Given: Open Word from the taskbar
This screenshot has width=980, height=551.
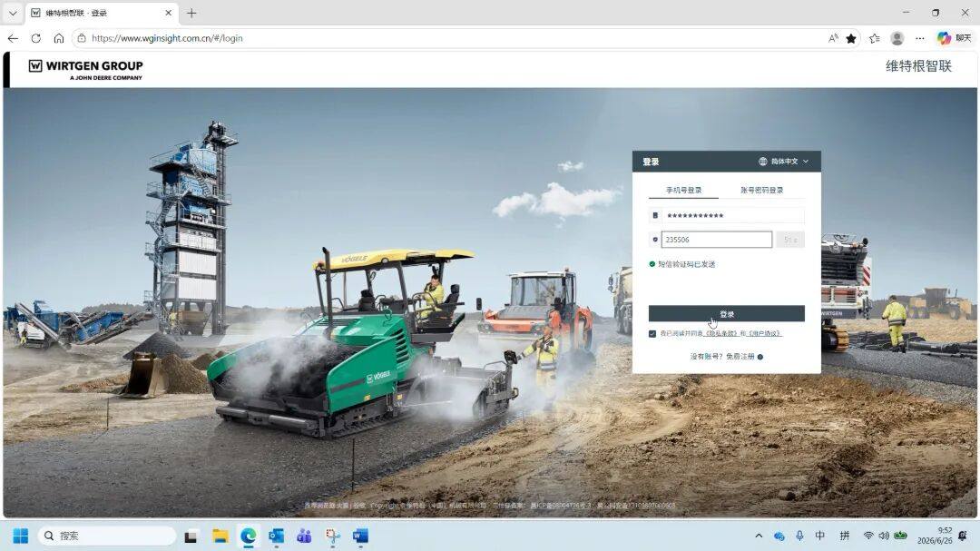Looking at the screenshot, I should click(360, 536).
